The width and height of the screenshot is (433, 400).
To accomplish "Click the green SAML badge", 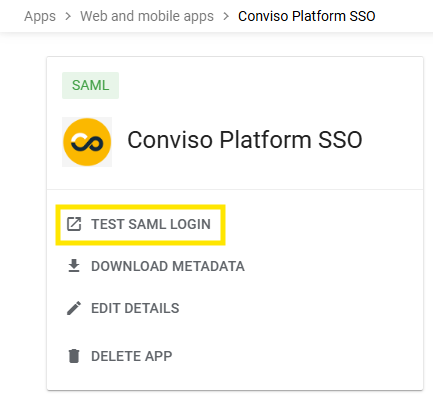I will coord(90,85).
